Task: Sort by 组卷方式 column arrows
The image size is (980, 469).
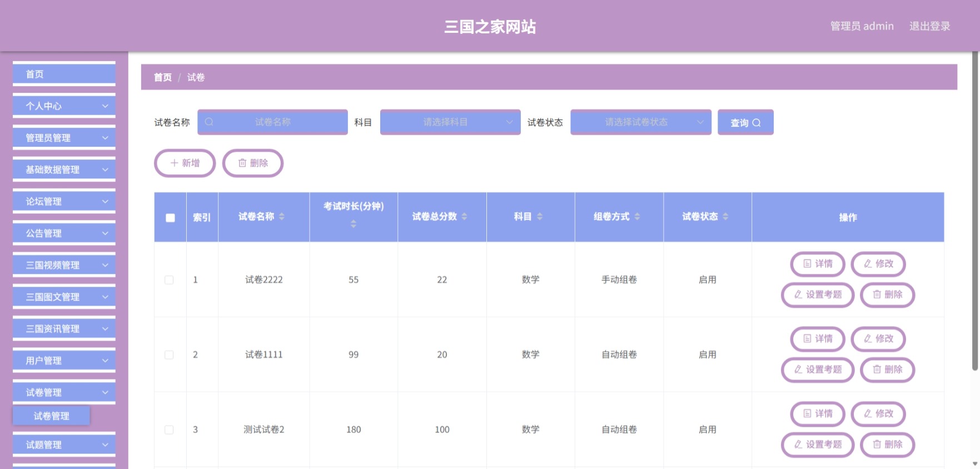Action: [x=637, y=217]
